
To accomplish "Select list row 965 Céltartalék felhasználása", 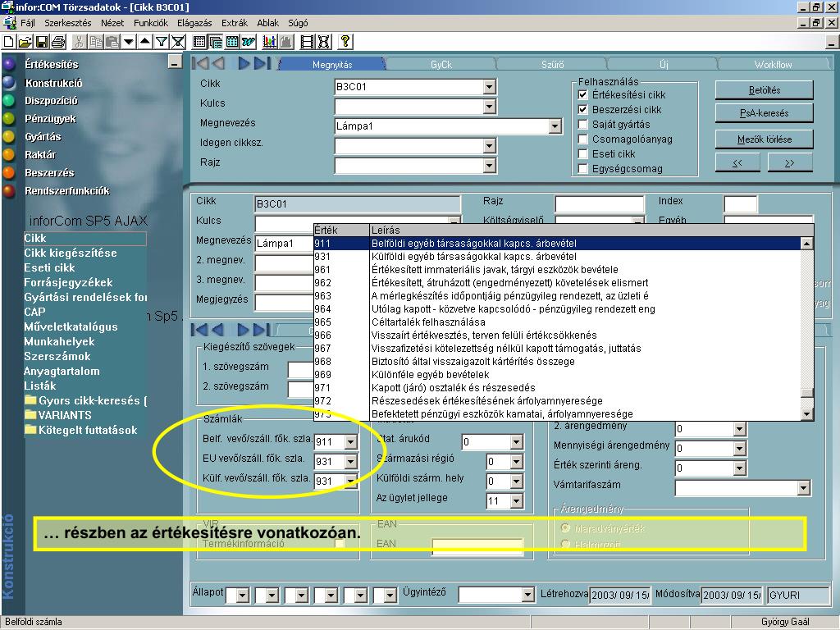I will point(557,322).
